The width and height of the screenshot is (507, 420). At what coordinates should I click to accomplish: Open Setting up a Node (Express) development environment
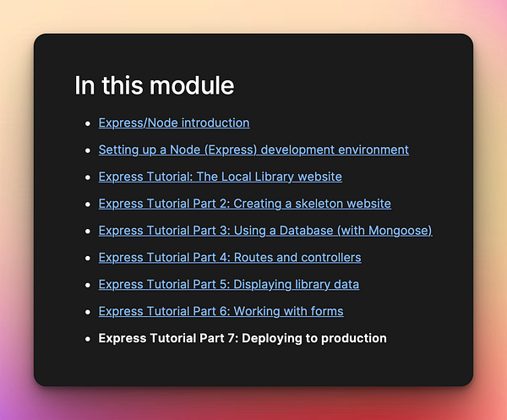(x=253, y=150)
